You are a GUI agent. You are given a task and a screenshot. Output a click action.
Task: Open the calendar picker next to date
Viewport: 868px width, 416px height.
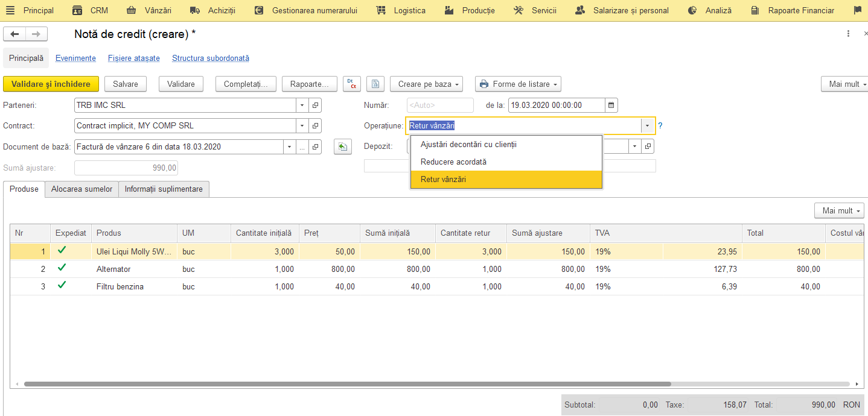(611, 105)
